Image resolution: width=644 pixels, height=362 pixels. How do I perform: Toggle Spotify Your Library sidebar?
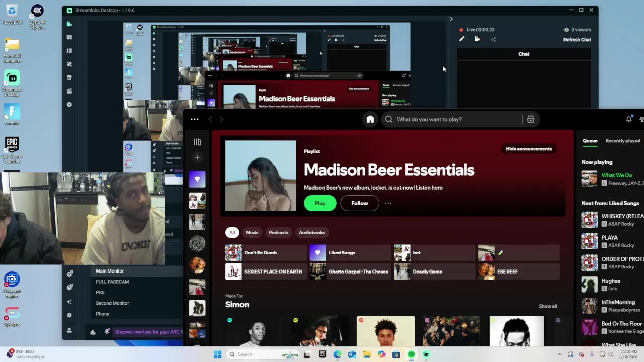[197, 142]
